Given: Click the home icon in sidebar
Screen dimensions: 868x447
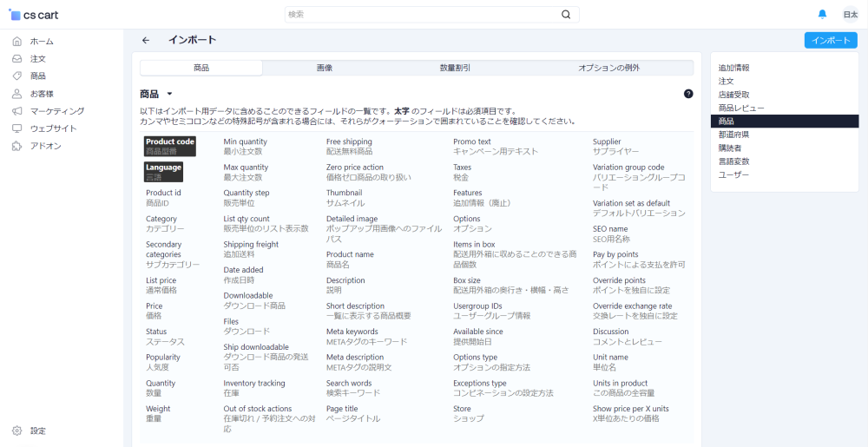Looking at the screenshot, I should 17,41.
